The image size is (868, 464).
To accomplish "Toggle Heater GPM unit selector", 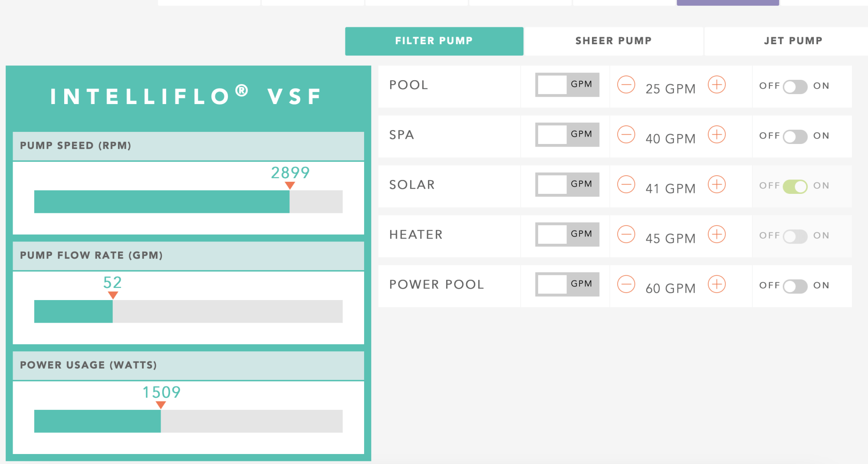I will click(x=567, y=234).
